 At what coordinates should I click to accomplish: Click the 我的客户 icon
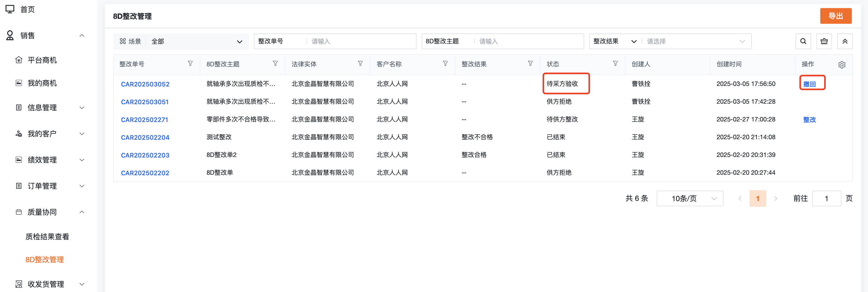click(19, 134)
